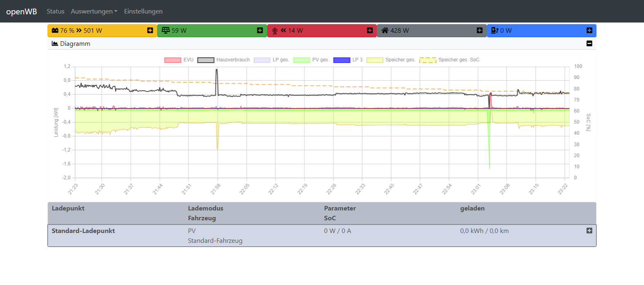
Task: Click the house icon next to 428 W
Action: pos(385,30)
